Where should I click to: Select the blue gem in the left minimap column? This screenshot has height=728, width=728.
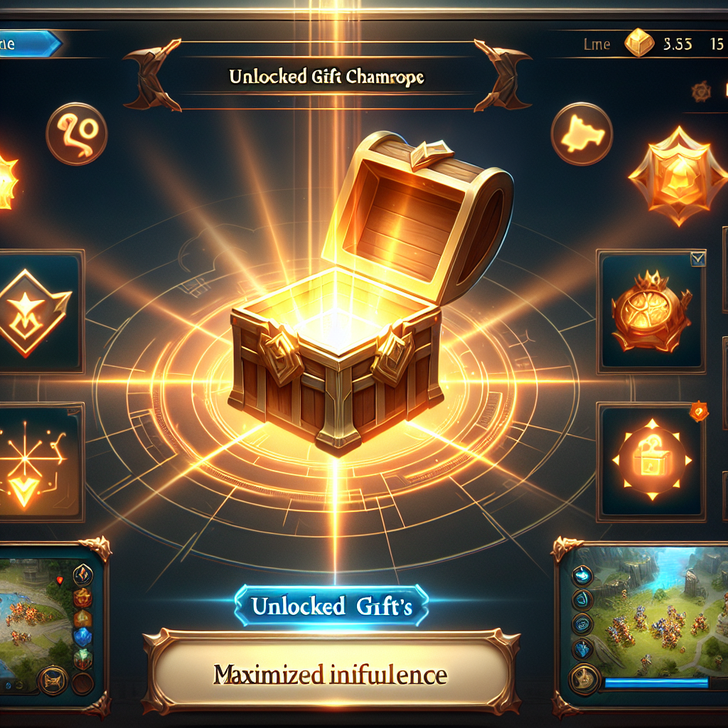tap(83, 636)
